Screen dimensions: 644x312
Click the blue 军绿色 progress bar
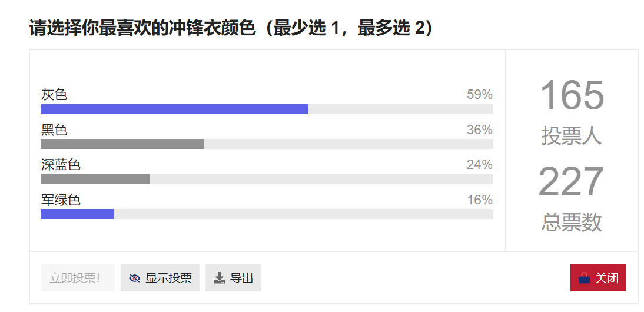77,214
